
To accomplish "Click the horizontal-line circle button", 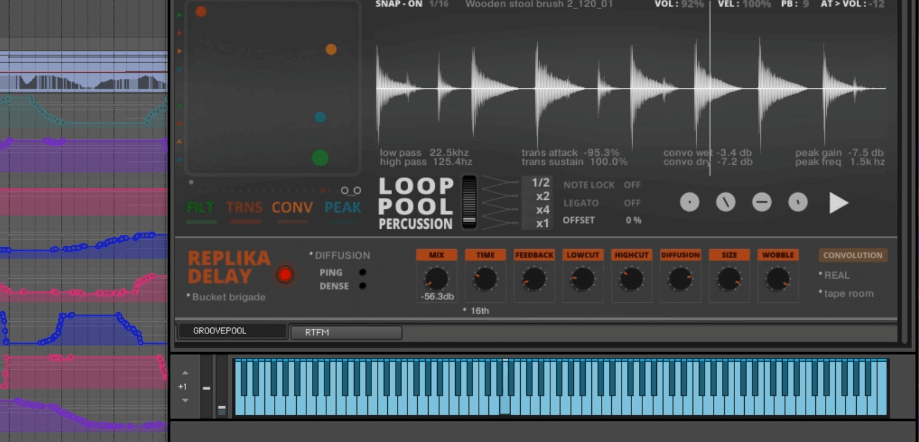I will pos(761,202).
